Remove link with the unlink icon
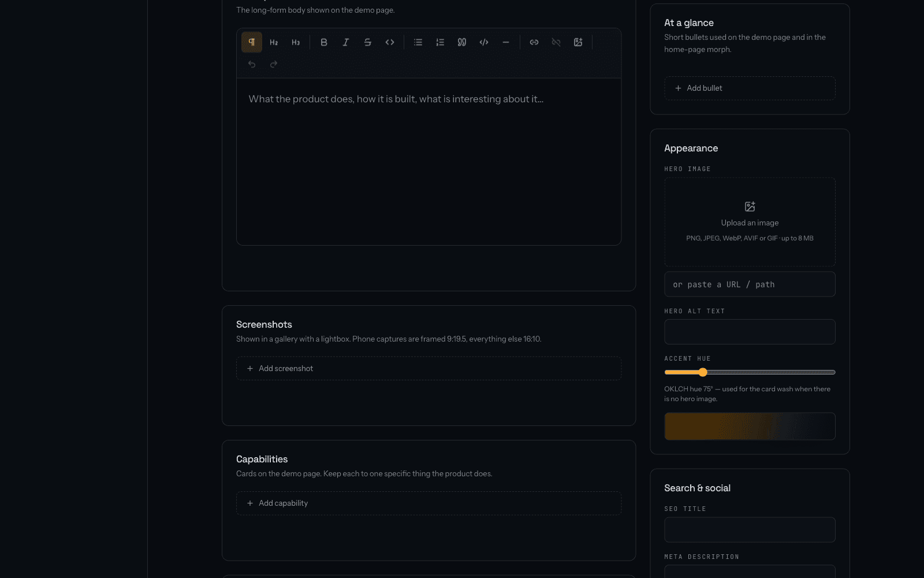 tap(556, 42)
